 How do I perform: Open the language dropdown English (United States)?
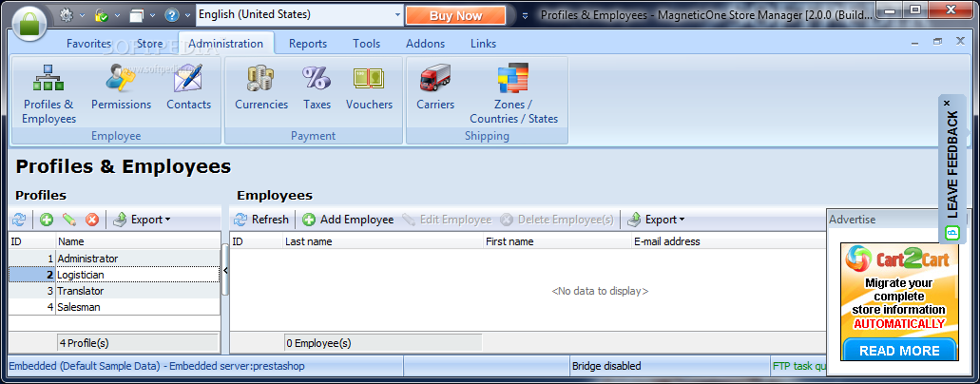[x=300, y=14]
